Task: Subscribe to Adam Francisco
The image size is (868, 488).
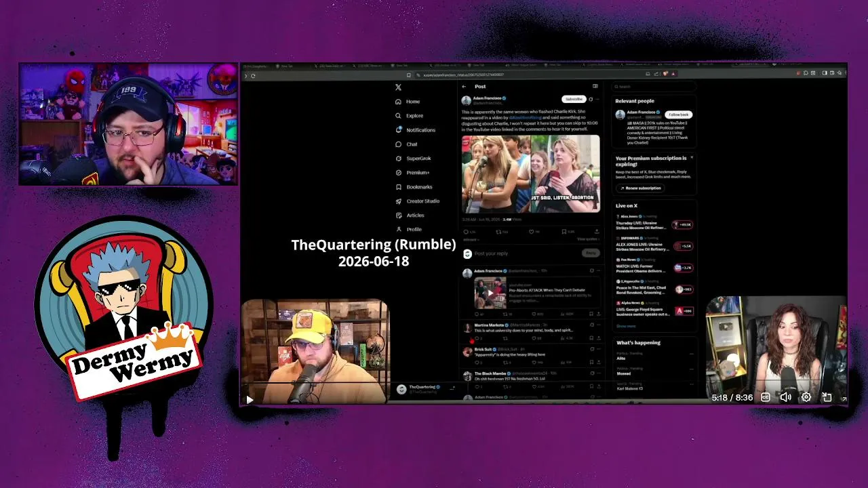Action: pyautogui.click(x=574, y=99)
